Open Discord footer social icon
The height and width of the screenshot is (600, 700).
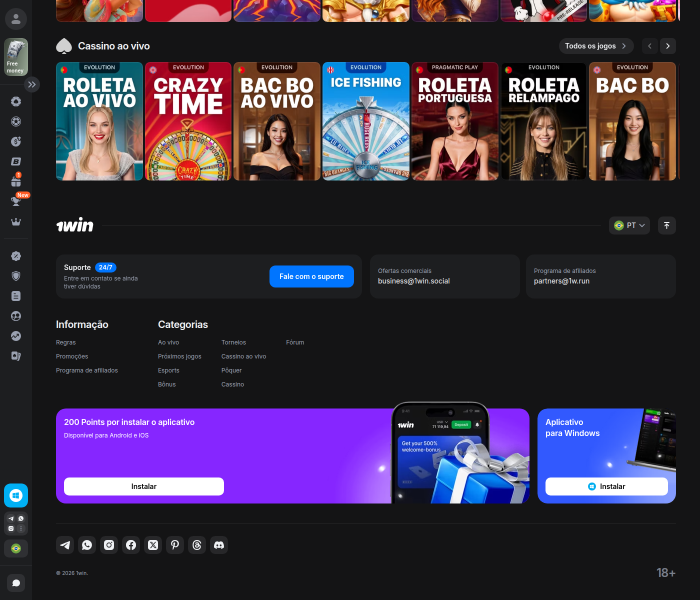pyautogui.click(x=219, y=545)
